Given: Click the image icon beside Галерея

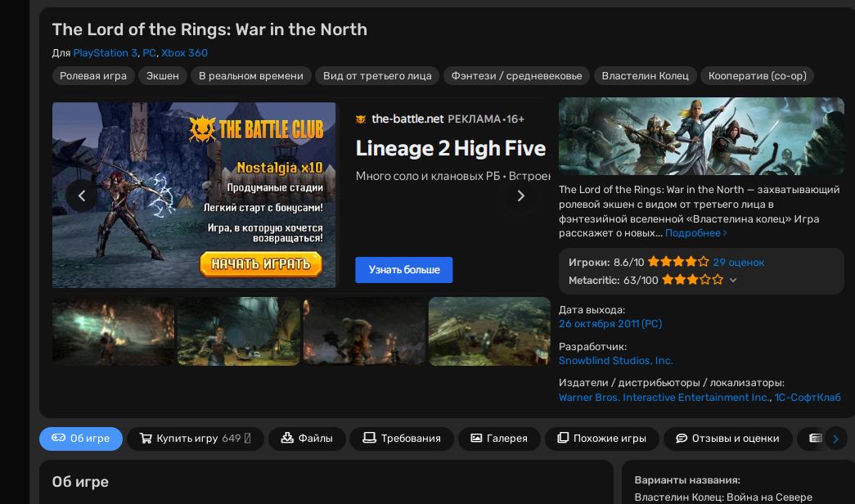Looking at the screenshot, I should coord(476,438).
